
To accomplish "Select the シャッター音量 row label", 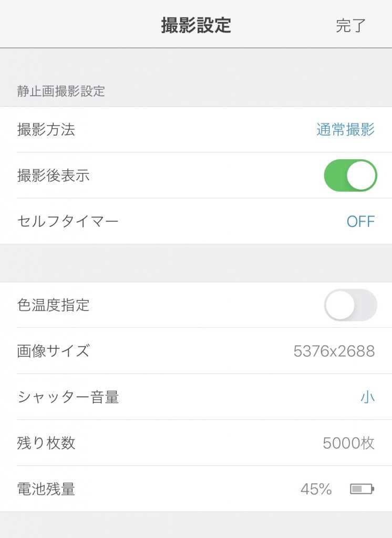I will pos(68,397).
